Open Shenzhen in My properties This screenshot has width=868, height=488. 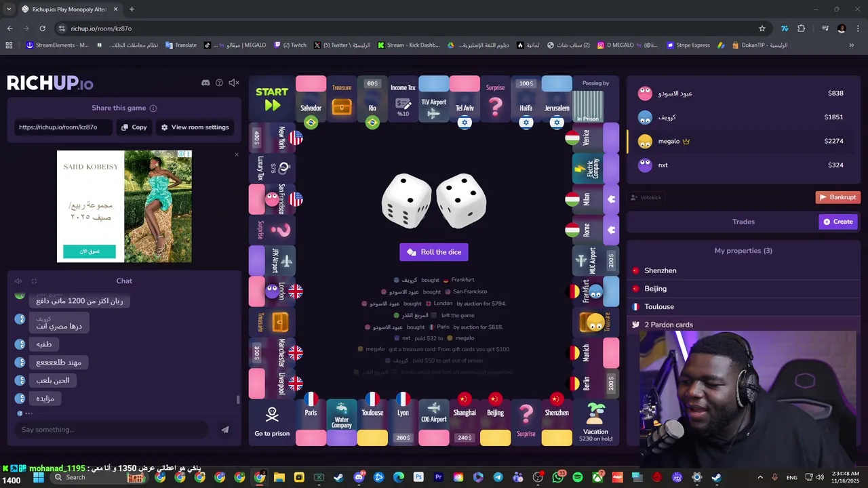point(743,270)
